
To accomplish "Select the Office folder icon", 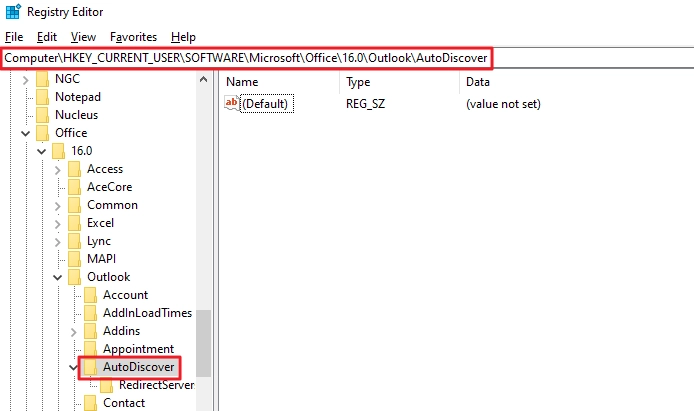I will [x=42, y=133].
